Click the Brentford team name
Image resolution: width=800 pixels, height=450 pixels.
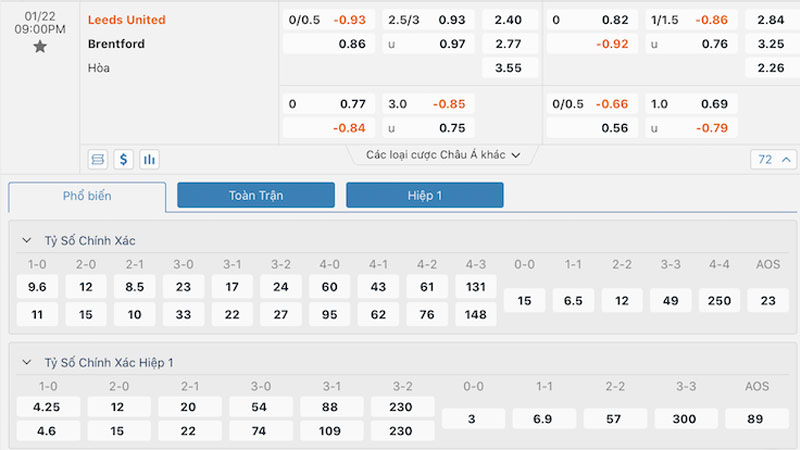point(116,44)
